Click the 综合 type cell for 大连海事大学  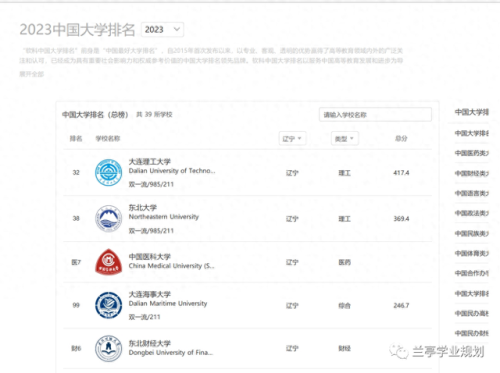(x=344, y=306)
